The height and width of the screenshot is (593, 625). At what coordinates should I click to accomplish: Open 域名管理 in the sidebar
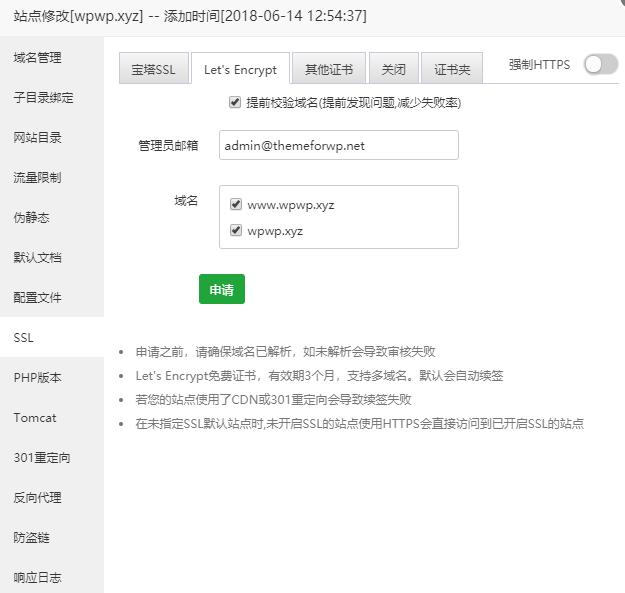pyautogui.click(x=38, y=58)
